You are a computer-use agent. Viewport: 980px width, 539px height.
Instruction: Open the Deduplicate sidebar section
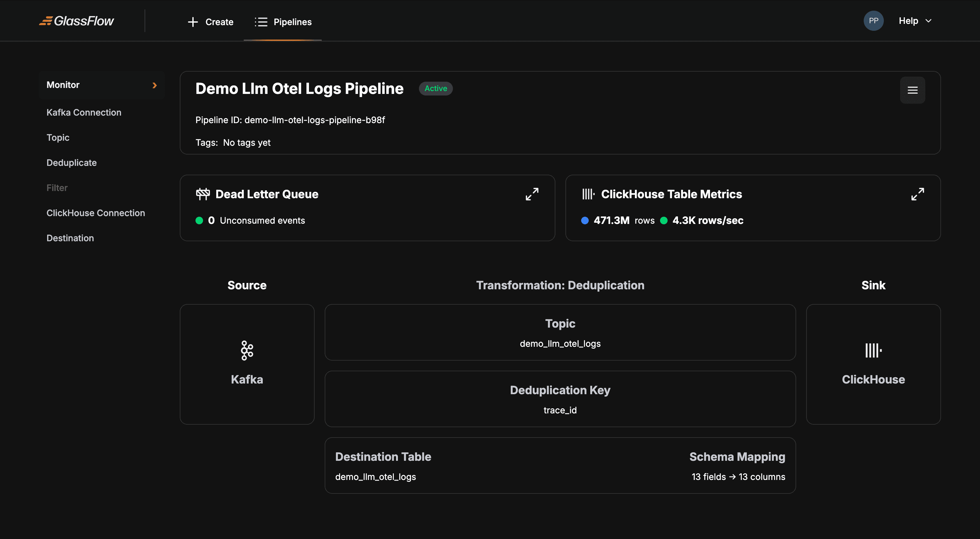[x=72, y=163]
